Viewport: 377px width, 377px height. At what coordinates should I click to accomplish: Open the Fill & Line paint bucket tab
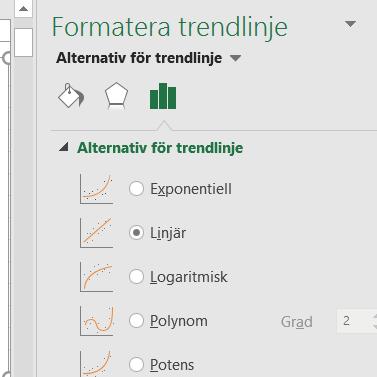(71, 96)
